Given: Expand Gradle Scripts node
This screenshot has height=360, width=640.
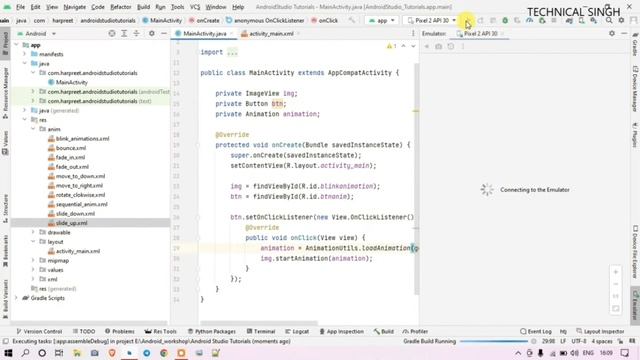Looking at the screenshot, I should click(17, 298).
